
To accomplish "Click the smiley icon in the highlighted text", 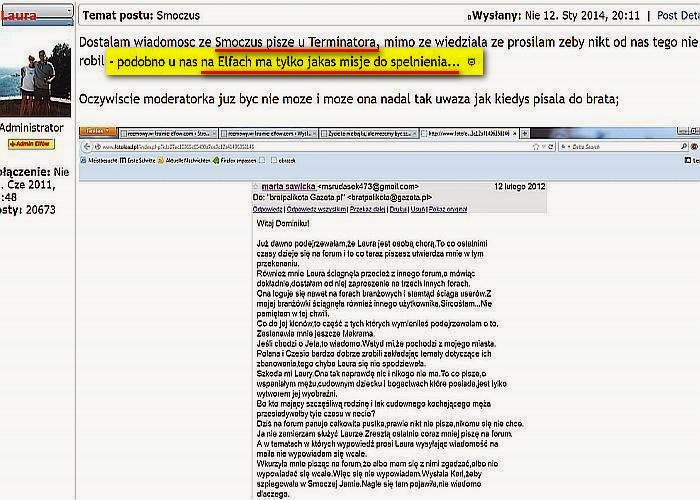I will pyautogui.click(x=471, y=62).
